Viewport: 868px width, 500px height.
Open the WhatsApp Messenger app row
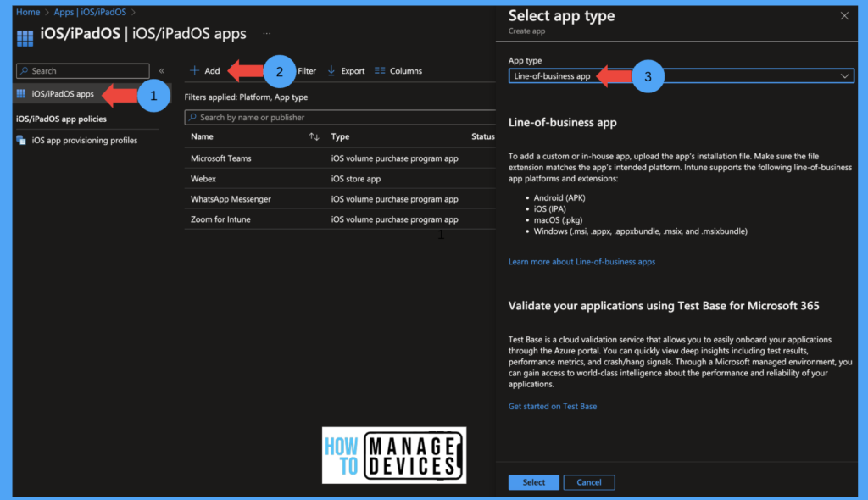[340, 199]
